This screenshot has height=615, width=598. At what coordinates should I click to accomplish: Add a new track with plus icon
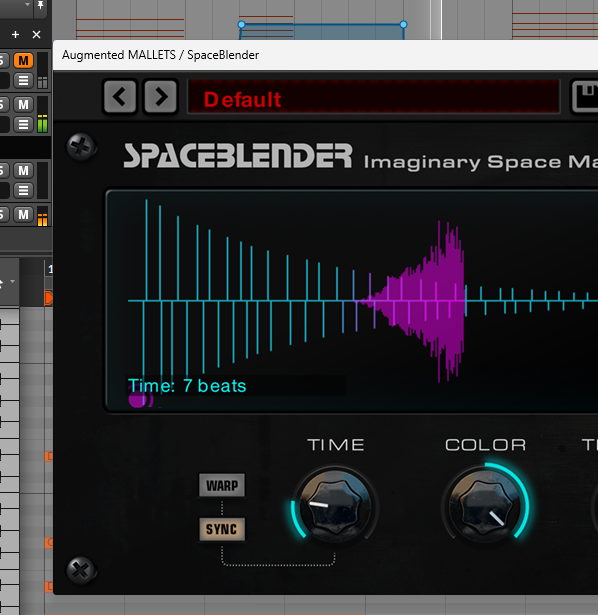15,35
